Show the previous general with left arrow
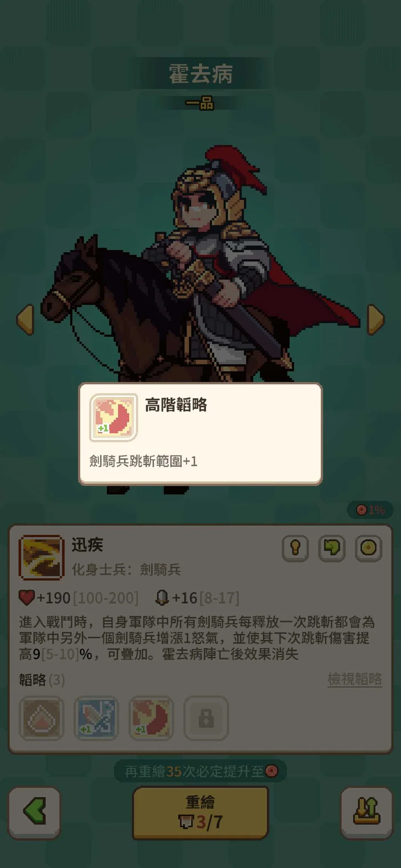The height and width of the screenshot is (868, 401). (x=25, y=320)
